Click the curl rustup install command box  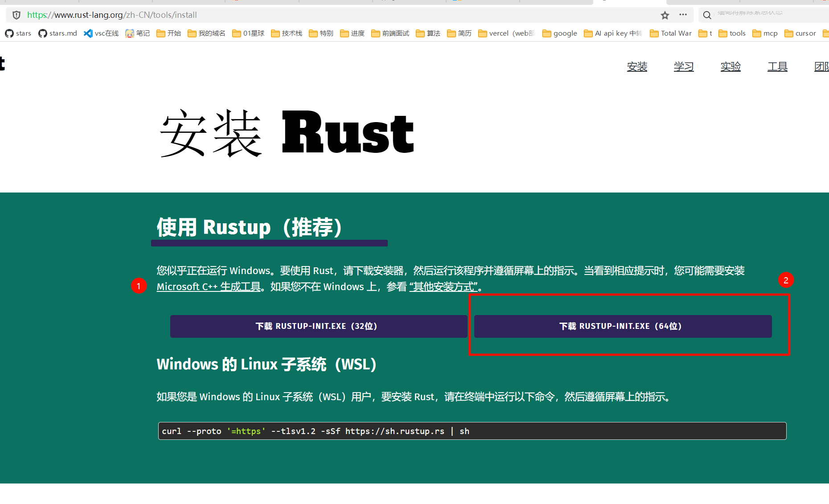pyautogui.click(x=472, y=431)
